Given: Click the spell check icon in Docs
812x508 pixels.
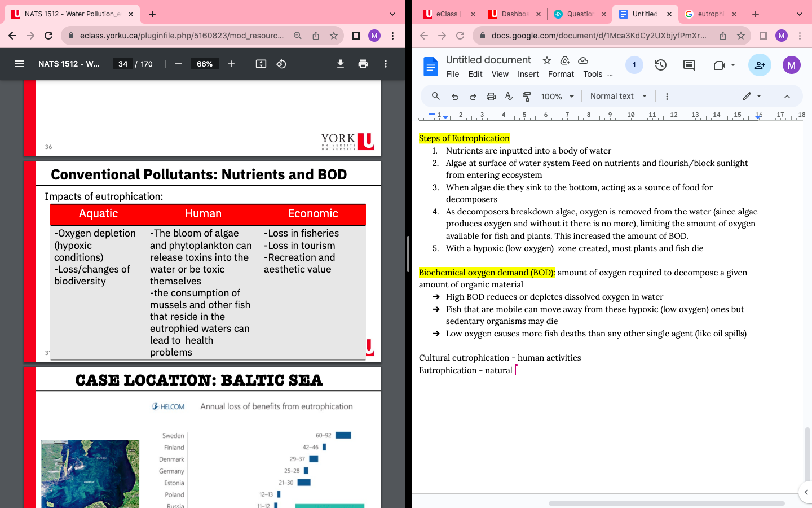Looking at the screenshot, I should click(x=509, y=97).
